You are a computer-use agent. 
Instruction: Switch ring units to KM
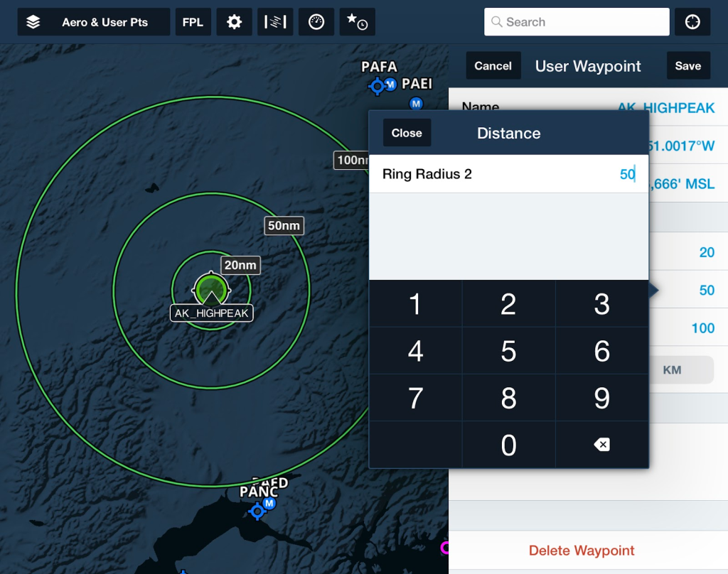(672, 370)
